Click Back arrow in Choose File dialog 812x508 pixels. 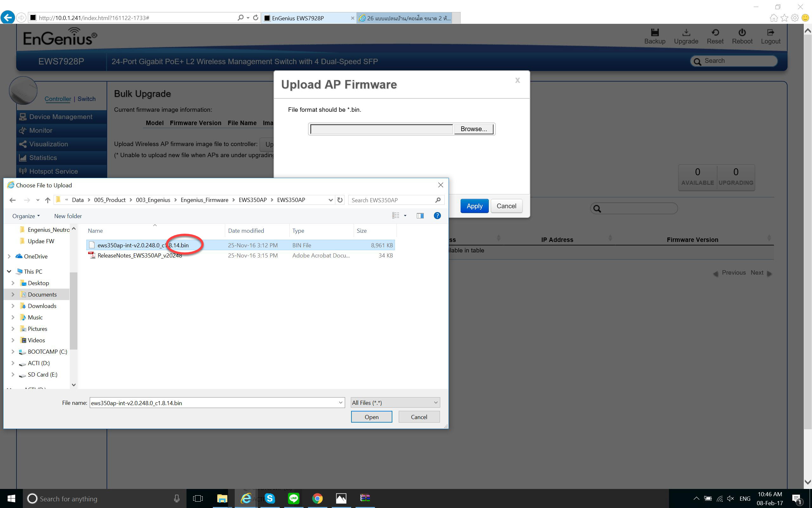click(x=13, y=200)
